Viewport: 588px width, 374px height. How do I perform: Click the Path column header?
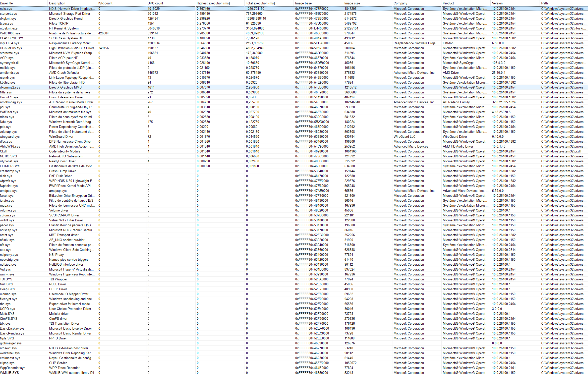[x=544, y=3]
